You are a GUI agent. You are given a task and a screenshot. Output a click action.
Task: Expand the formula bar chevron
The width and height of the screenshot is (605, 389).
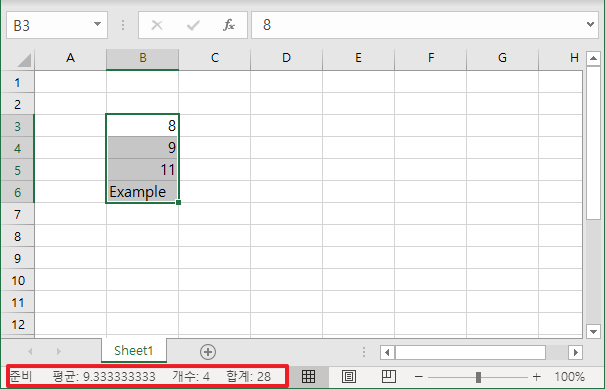point(590,25)
